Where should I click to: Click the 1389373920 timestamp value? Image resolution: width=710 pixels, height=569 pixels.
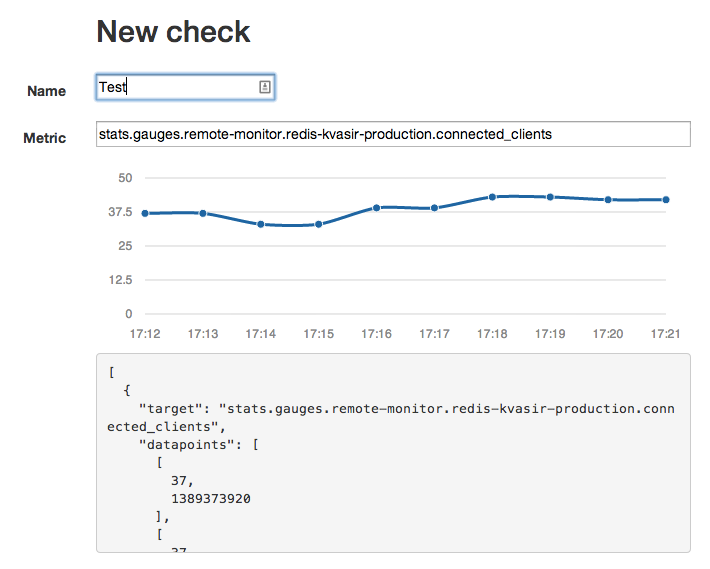211,499
